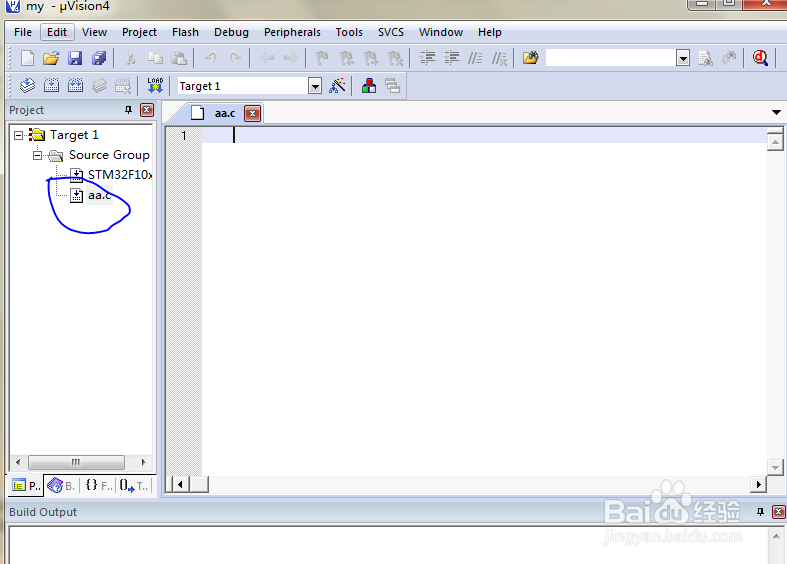This screenshot has height=564, width=787.
Task: Open the Edit menu
Action: click(x=57, y=32)
